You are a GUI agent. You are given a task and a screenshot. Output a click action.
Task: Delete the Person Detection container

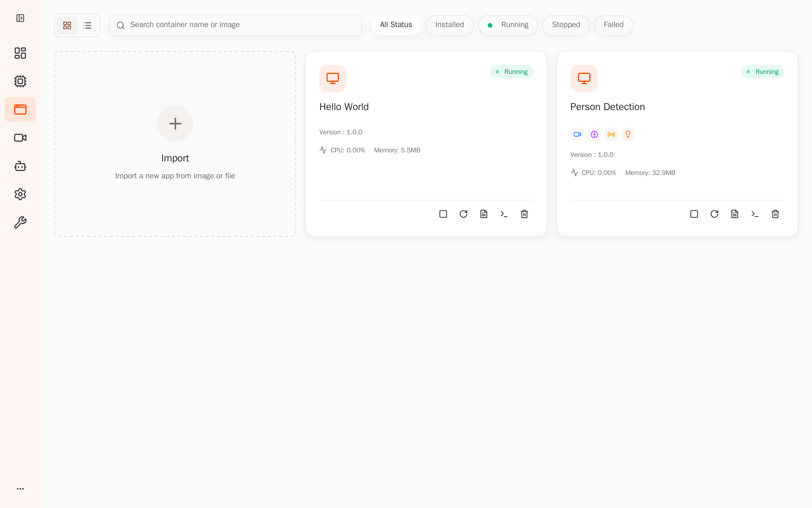(x=775, y=214)
